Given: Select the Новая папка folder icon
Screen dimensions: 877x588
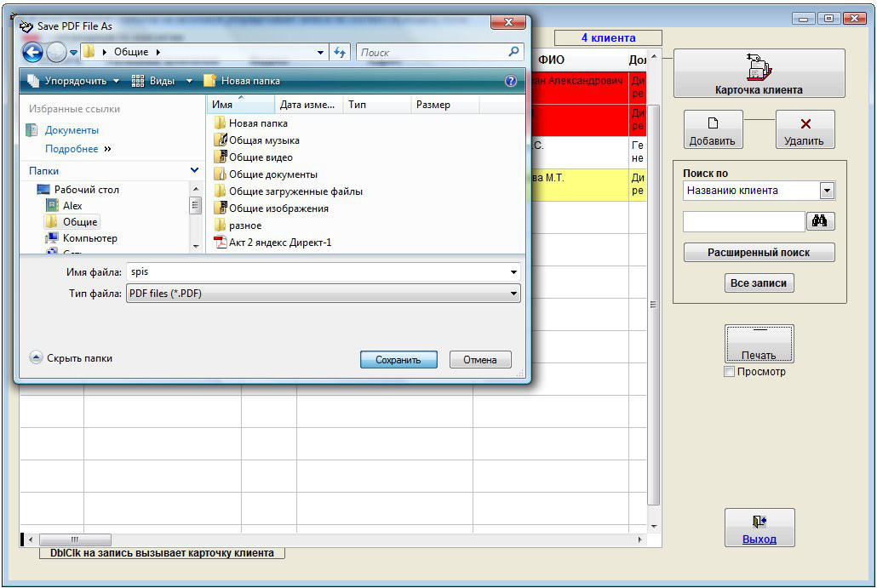Looking at the screenshot, I should click(221, 123).
